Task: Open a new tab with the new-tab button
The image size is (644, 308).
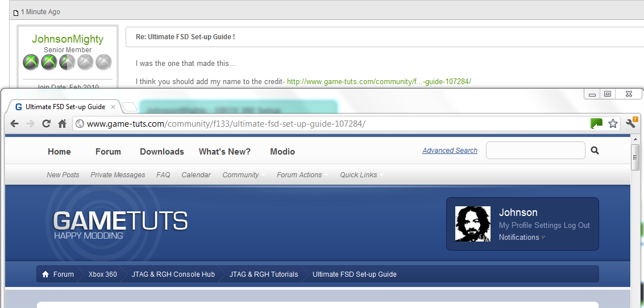Action: click(130, 107)
